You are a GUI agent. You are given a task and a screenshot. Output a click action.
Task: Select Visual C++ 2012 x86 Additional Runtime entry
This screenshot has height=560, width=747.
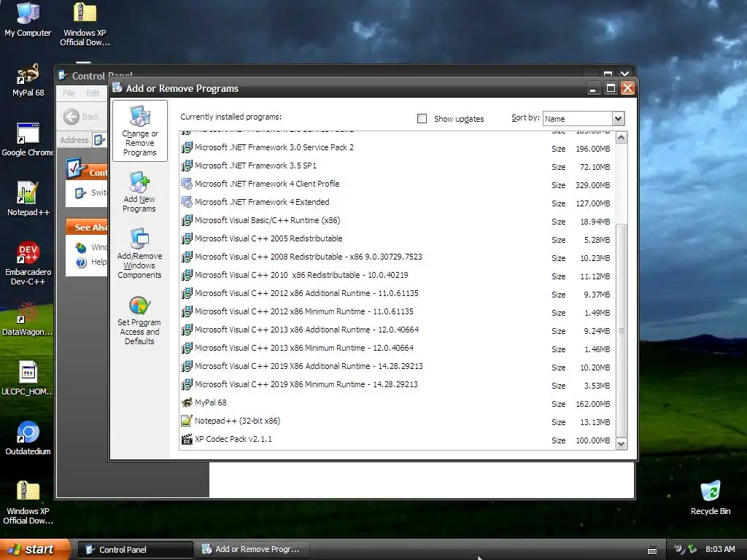396,293
